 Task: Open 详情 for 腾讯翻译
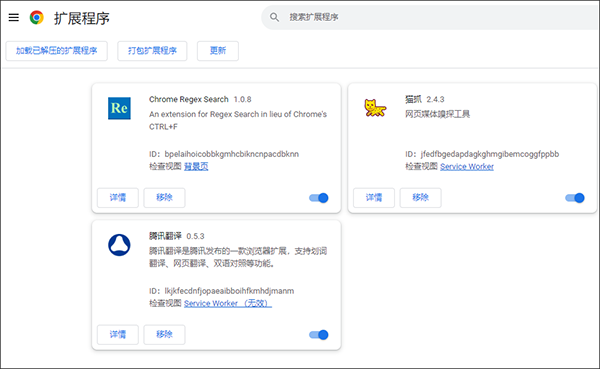point(118,335)
